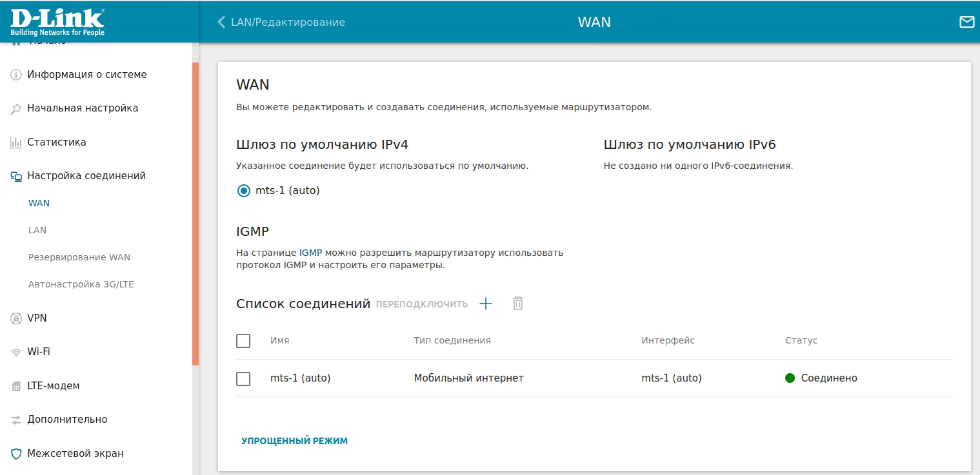Tick the checkbox for mts-1 (auto) row
The image size is (980, 475).
(243, 378)
